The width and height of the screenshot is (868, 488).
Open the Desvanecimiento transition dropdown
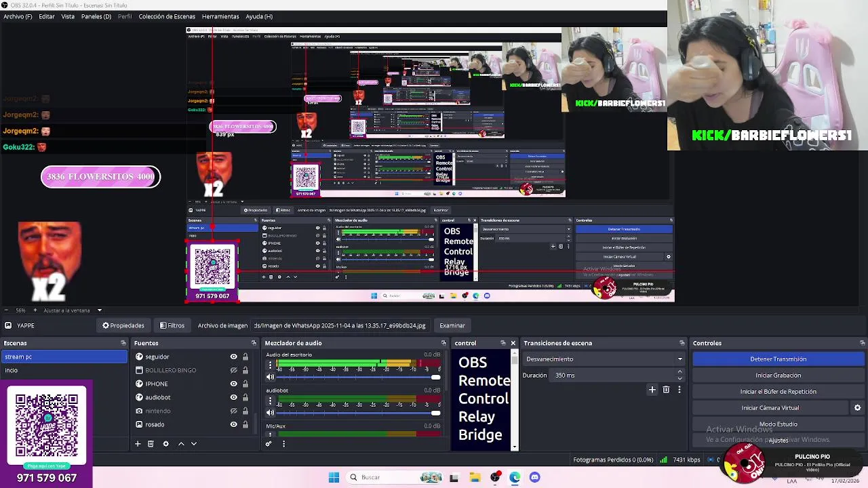point(604,359)
